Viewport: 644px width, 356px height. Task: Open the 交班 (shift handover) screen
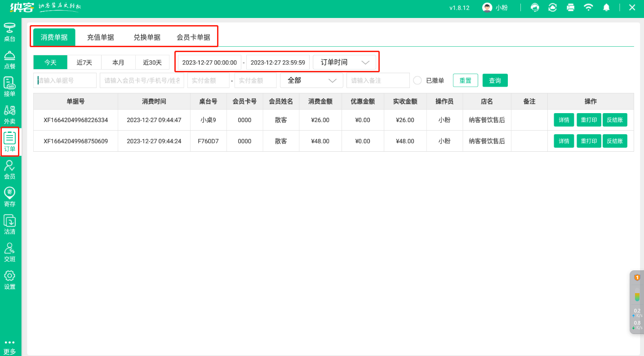[10, 252]
